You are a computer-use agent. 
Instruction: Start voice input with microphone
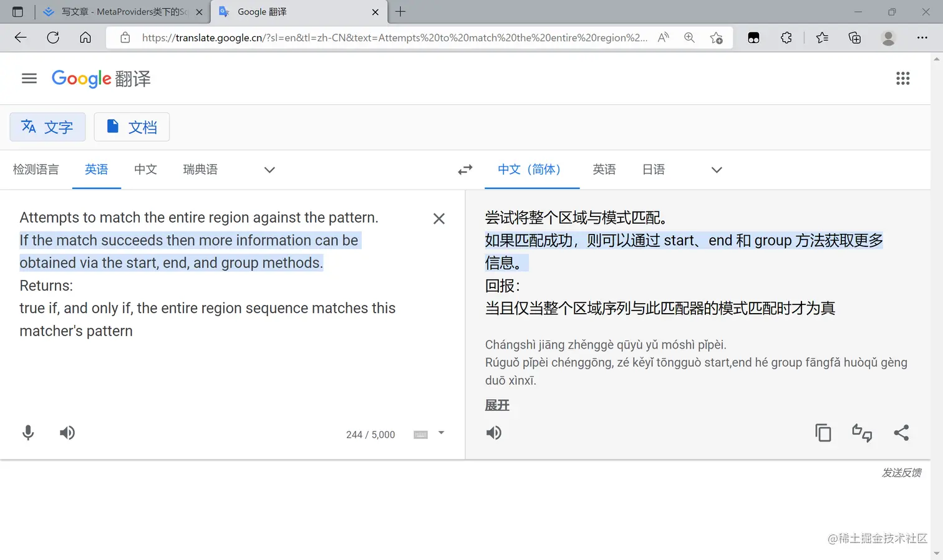coord(28,433)
